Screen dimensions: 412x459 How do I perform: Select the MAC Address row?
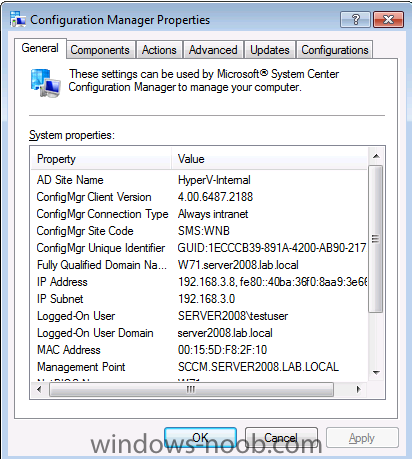(x=199, y=350)
